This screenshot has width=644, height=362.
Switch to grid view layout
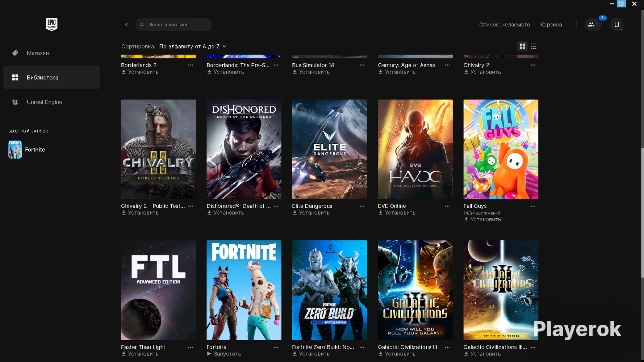[x=522, y=46]
